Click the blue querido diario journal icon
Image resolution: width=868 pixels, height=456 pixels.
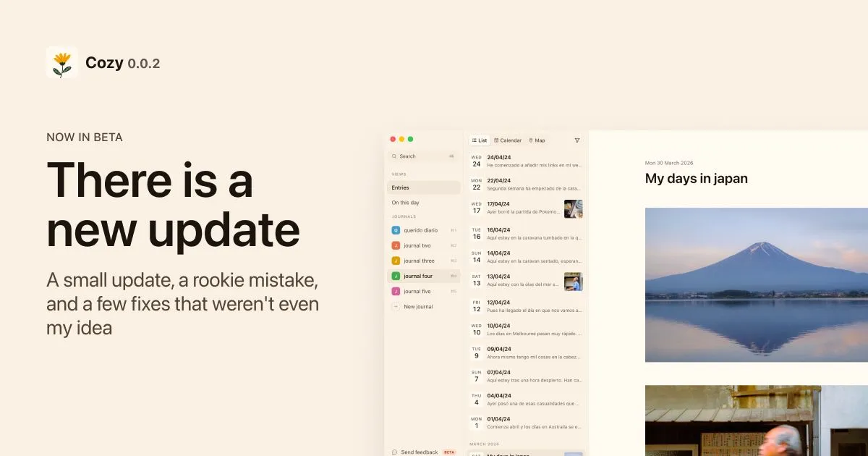pos(396,230)
